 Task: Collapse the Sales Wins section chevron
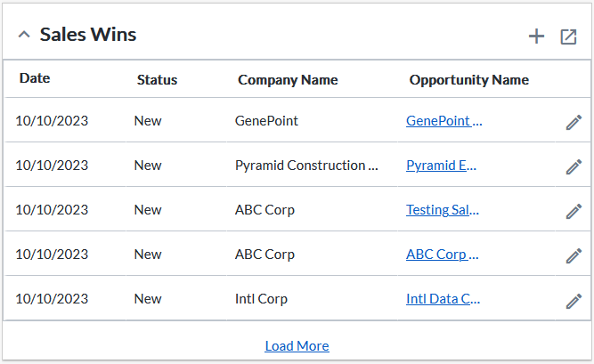pyautogui.click(x=24, y=35)
